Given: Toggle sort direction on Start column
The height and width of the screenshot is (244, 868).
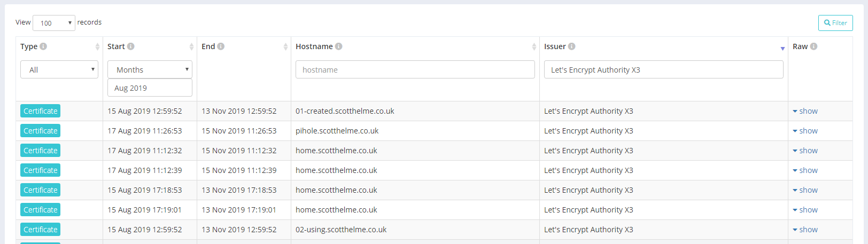Looking at the screenshot, I should pos(191,47).
